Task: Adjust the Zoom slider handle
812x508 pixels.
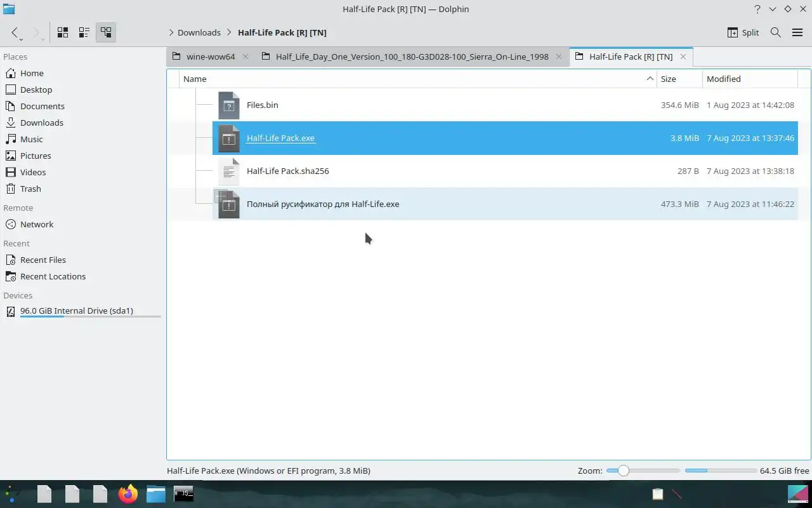Action: (x=623, y=471)
